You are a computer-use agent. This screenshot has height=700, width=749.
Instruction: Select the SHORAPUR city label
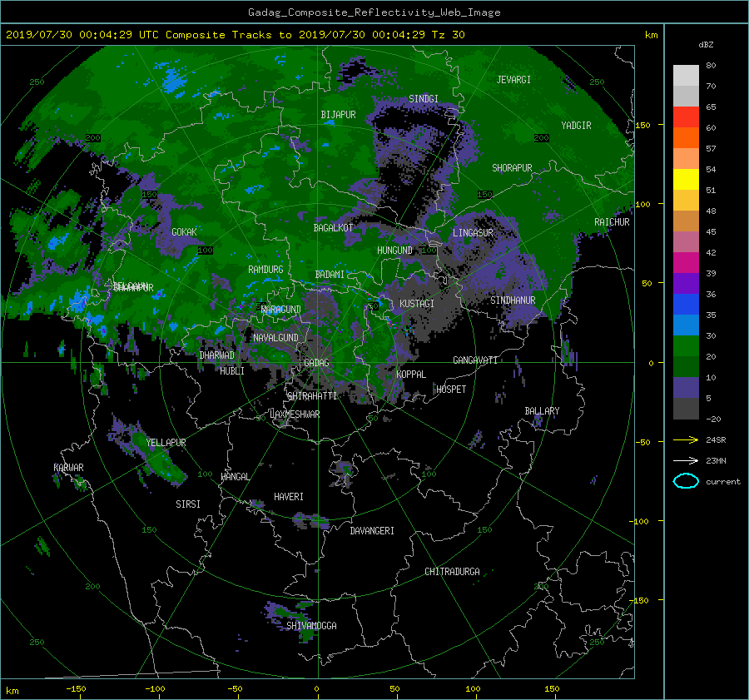(x=512, y=168)
